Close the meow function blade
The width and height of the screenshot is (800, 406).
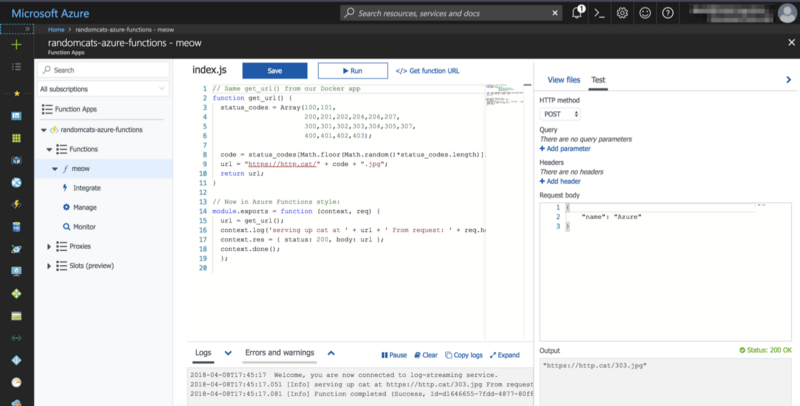tap(791, 43)
